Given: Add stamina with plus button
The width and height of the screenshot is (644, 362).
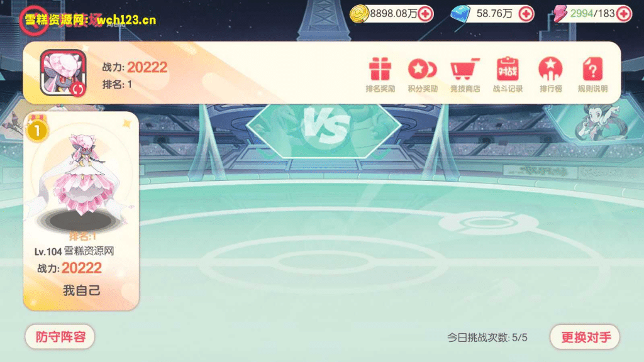Looking at the screenshot, I should 624,14.
